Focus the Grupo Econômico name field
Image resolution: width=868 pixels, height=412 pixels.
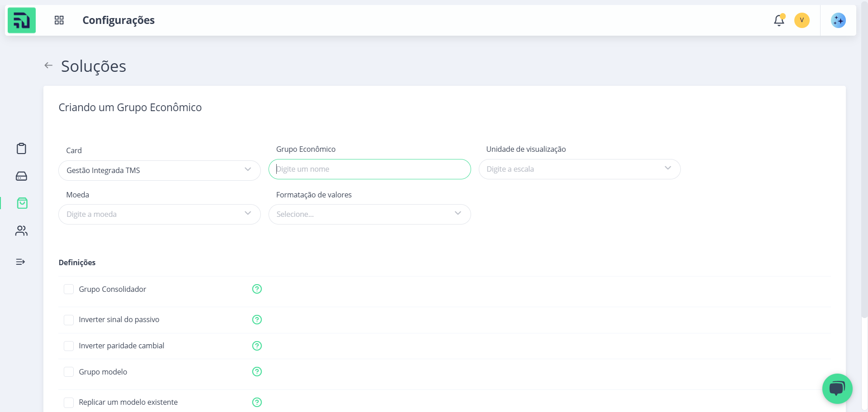click(x=370, y=169)
